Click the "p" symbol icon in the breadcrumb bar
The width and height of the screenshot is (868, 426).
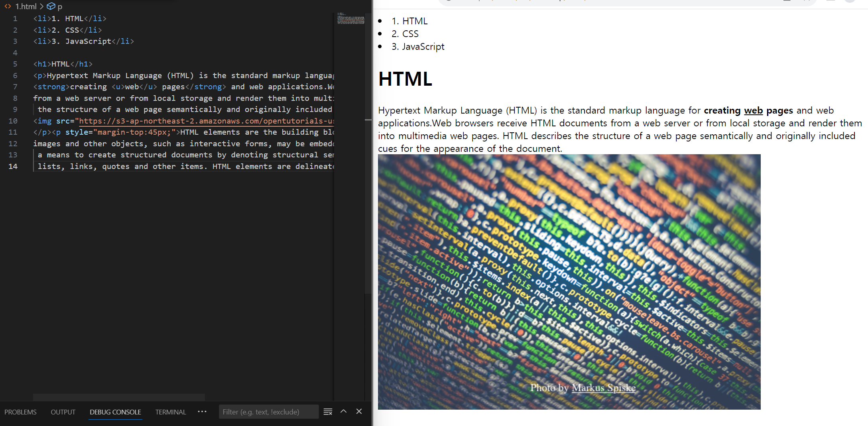click(x=51, y=6)
